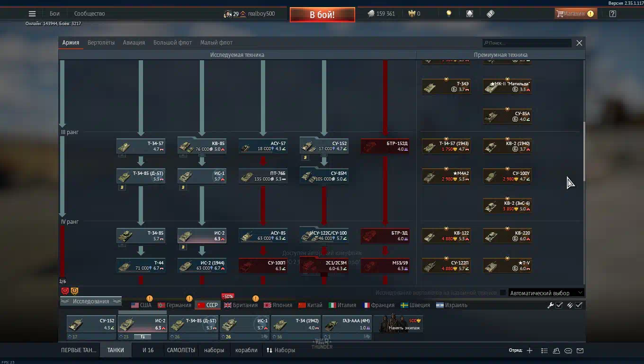Select the АСУ-57 vehicle in the tree
644x364 pixels.
click(x=263, y=146)
